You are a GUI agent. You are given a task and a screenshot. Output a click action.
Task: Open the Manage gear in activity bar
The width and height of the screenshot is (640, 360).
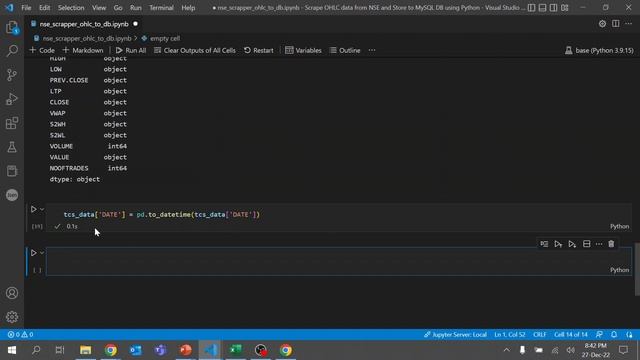[x=12, y=317]
